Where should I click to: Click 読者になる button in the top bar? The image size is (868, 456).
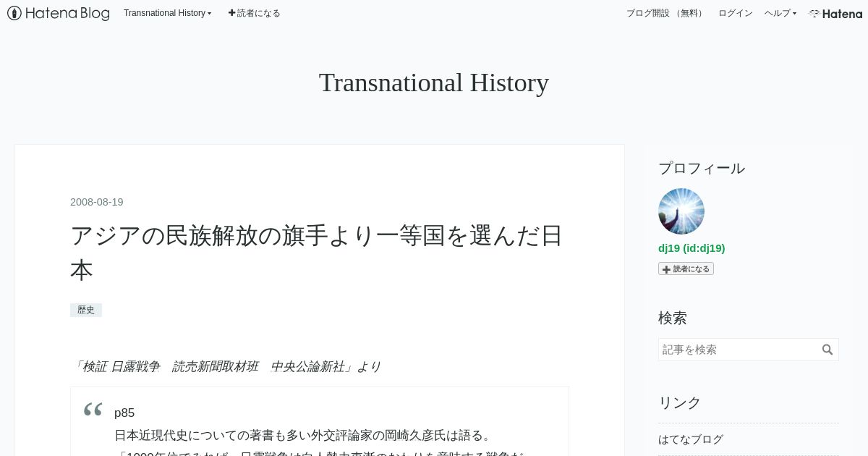pyautogui.click(x=254, y=13)
